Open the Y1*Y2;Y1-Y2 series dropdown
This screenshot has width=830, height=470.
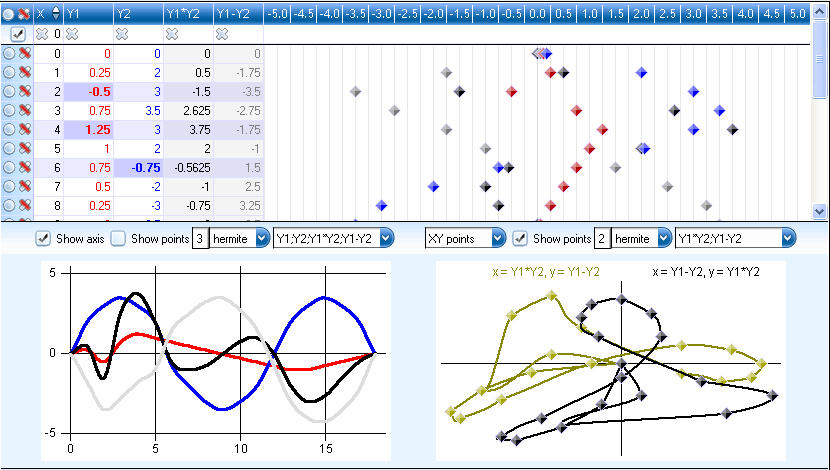click(x=789, y=239)
